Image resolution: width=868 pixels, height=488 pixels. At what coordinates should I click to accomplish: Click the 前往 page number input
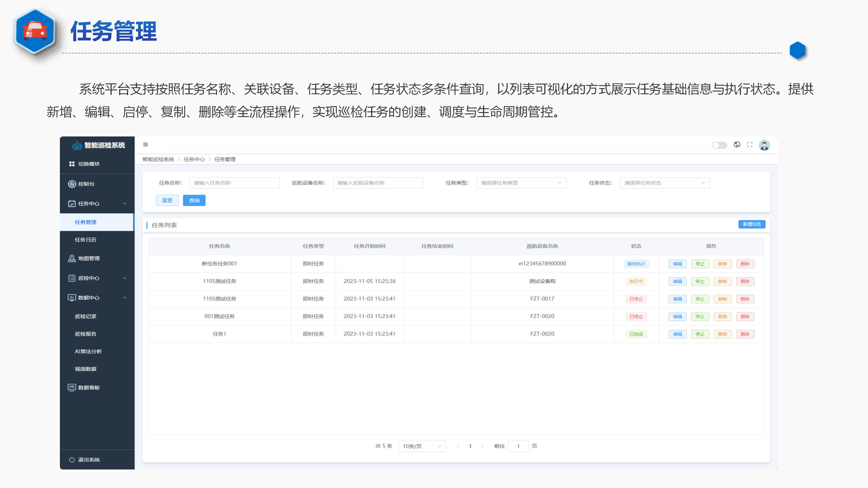(x=518, y=446)
